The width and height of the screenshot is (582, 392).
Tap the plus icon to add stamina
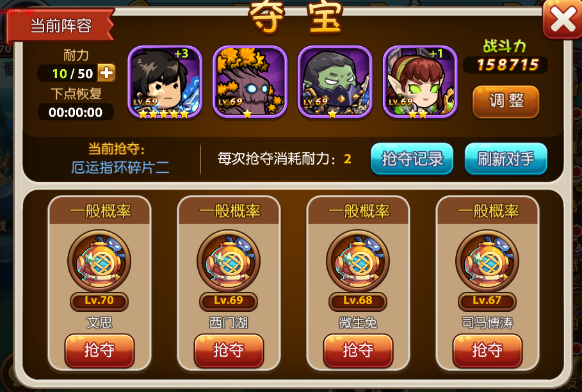click(x=106, y=73)
